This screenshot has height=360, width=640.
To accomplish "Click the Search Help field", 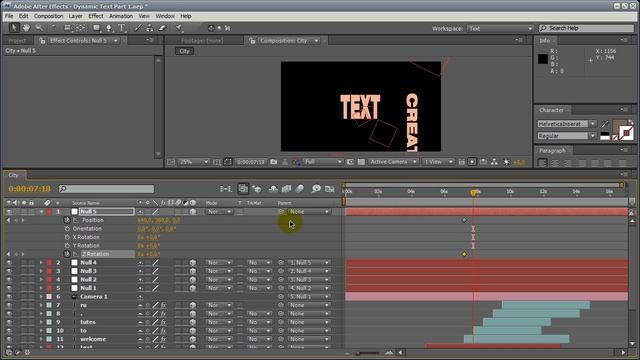I will (x=586, y=28).
